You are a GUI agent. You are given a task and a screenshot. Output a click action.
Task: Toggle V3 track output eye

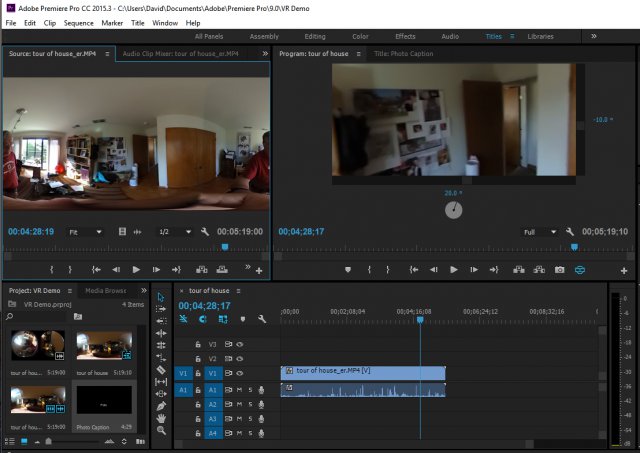240,344
